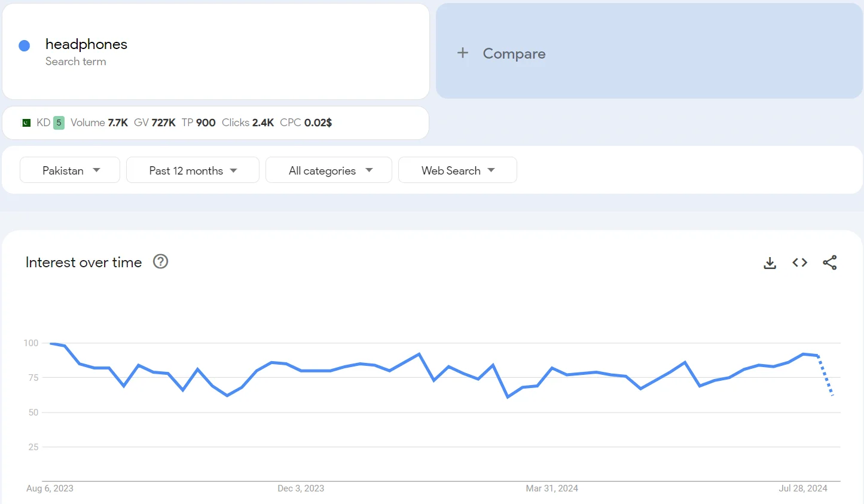Click the plus icon beside Compare

(463, 53)
